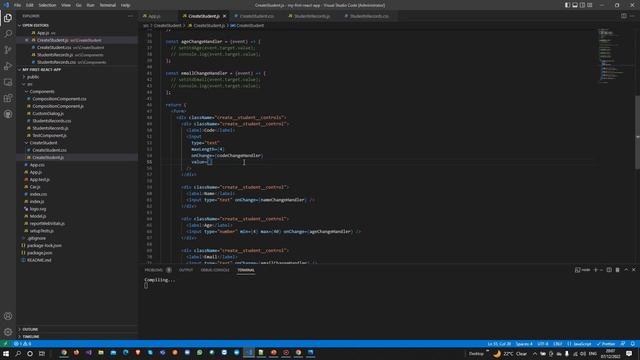Click the UTF-8 encoding selector
The width and height of the screenshot is (640, 360).
click(543, 344)
